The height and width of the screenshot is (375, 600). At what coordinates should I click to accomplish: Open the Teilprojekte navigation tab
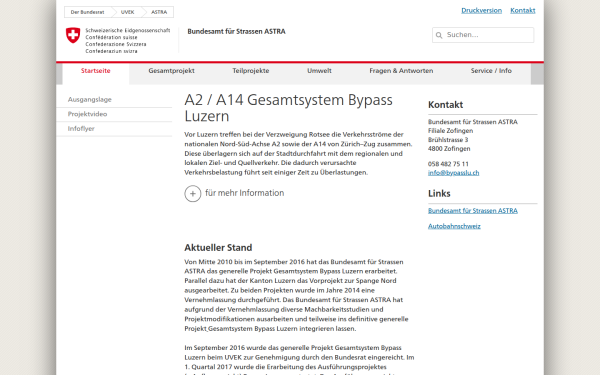point(251,71)
